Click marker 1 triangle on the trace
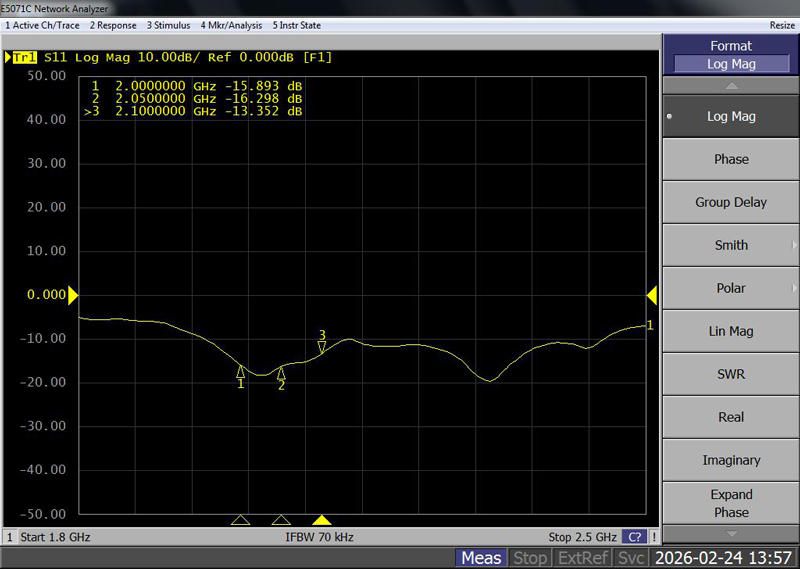Screen dimensions: 800x569 pyautogui.click(x=240, y=371)
